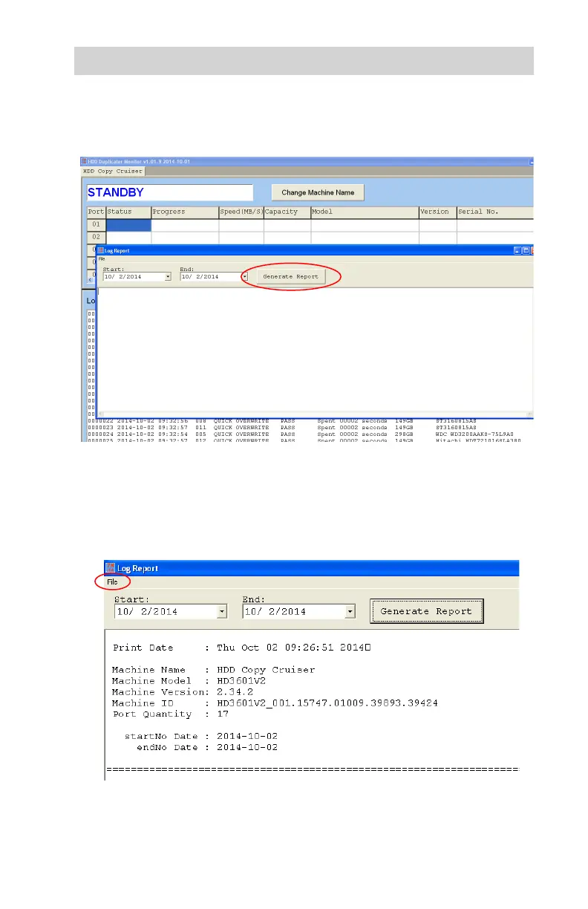This screenshot has width=588, height=909.
Task: Maximize the small overlapping Log Report window
Action: tap(526, 251)
